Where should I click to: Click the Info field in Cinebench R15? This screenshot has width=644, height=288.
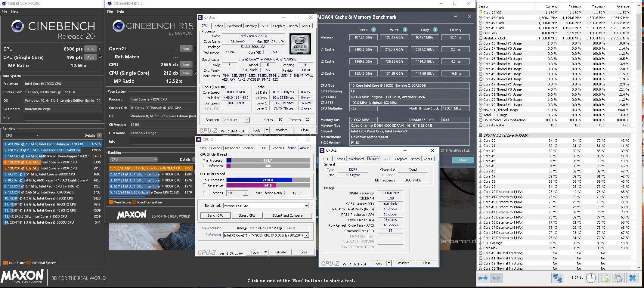pos(163,141)
